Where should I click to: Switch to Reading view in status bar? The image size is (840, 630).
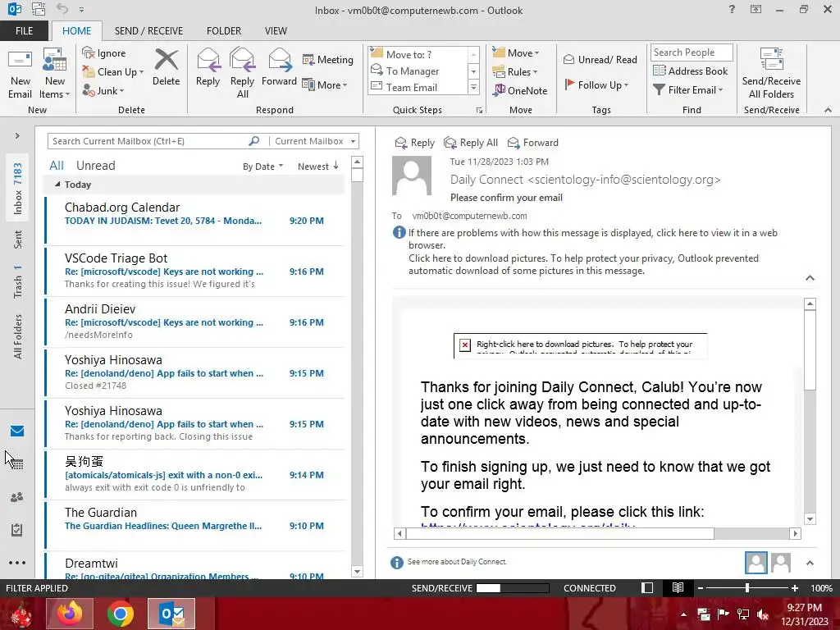click(678, 587)
